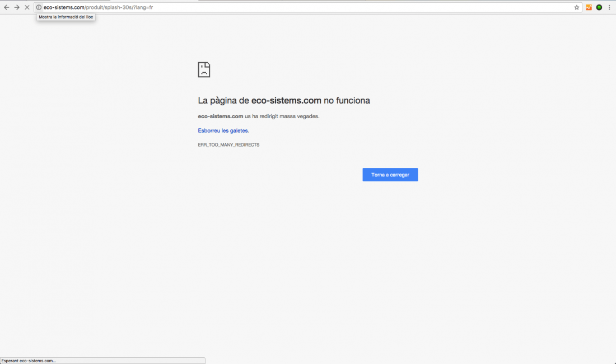Click the address bar URL field

(x=307, y=7)
